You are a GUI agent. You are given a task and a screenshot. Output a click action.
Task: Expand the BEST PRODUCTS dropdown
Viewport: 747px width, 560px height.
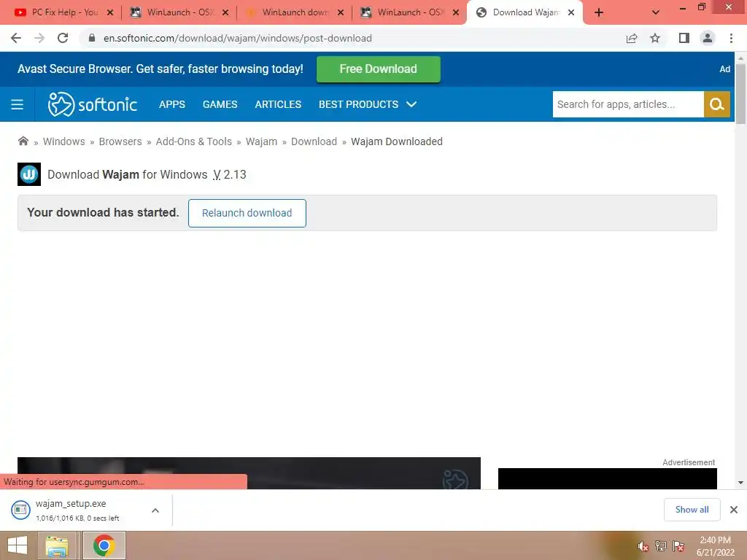pyautogui.click(x=368, y=104)
